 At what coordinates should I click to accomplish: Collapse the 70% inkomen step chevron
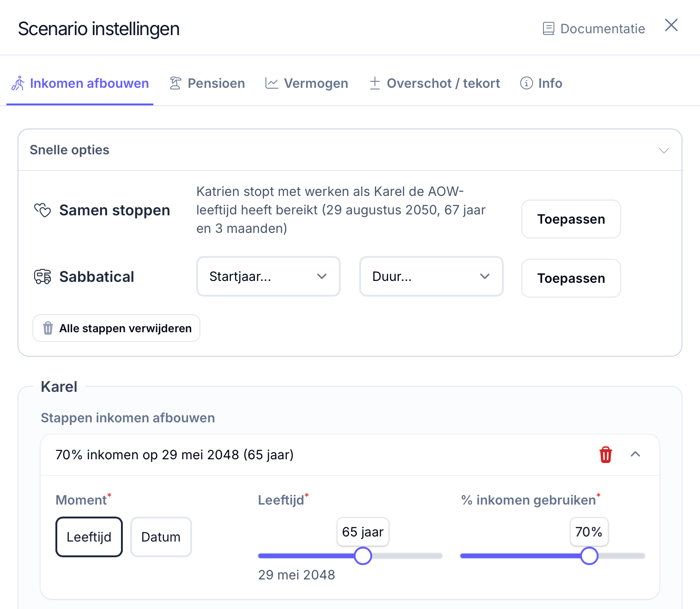(x=635, y=454)
